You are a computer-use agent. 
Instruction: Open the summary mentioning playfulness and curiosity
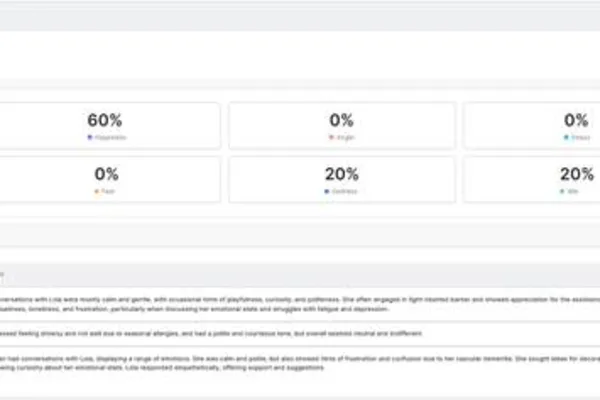300,304
